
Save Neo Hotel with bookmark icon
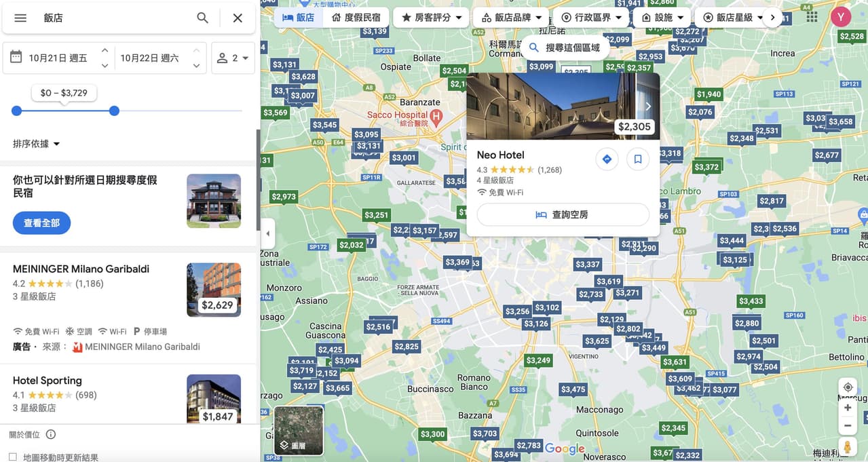tap(638, 159)
